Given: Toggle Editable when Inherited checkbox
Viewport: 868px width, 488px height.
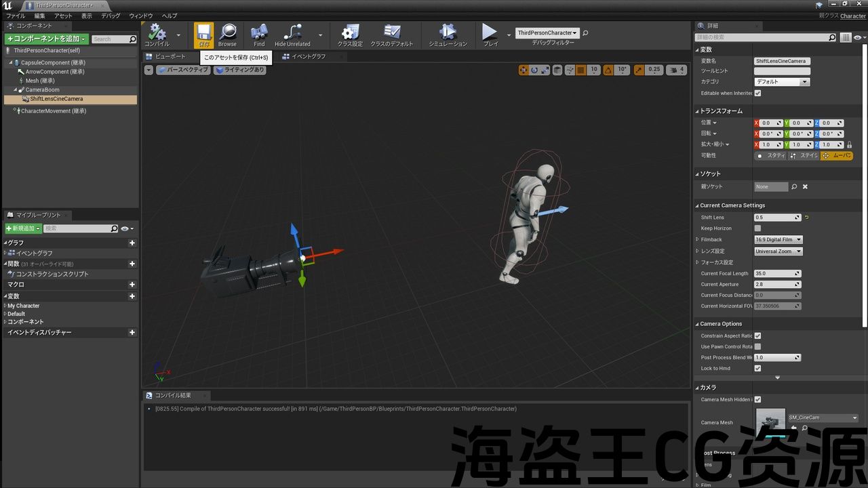Looking at the screenshot, I should 757,93.
